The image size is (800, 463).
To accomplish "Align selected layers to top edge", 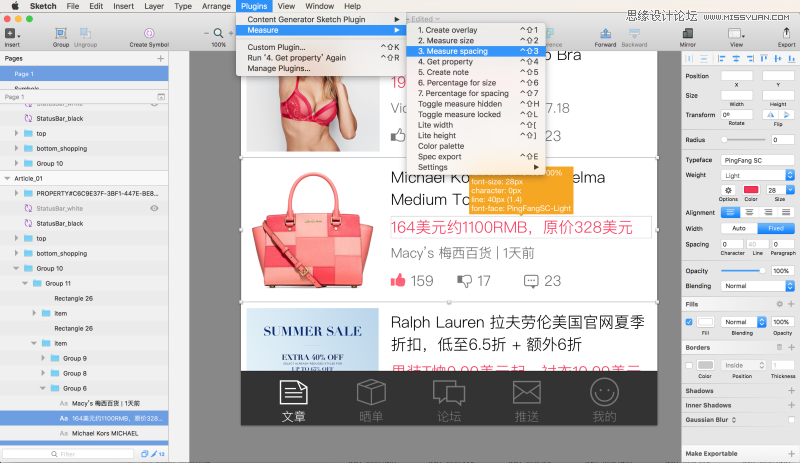I will tap(764, 59).
